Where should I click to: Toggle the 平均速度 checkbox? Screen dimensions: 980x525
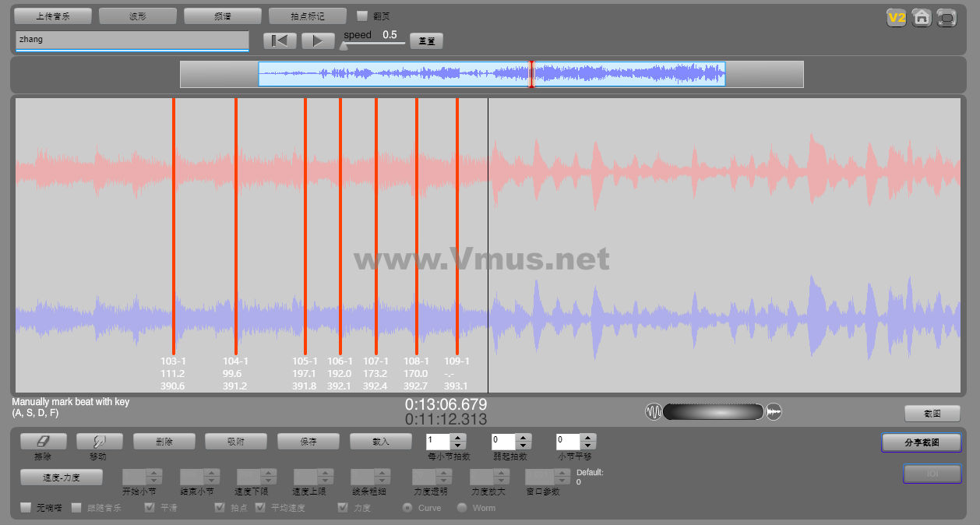(x=260, y=508)
